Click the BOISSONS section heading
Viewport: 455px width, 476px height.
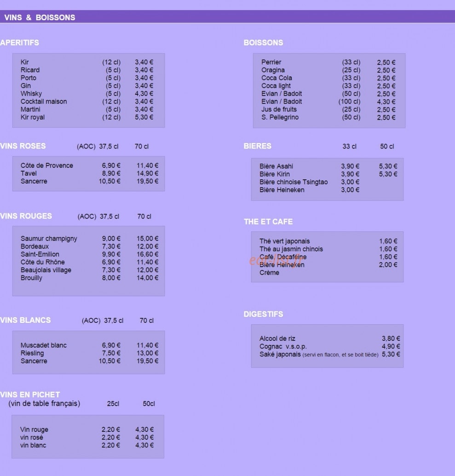pyautogui.click(x=263, y=42)
